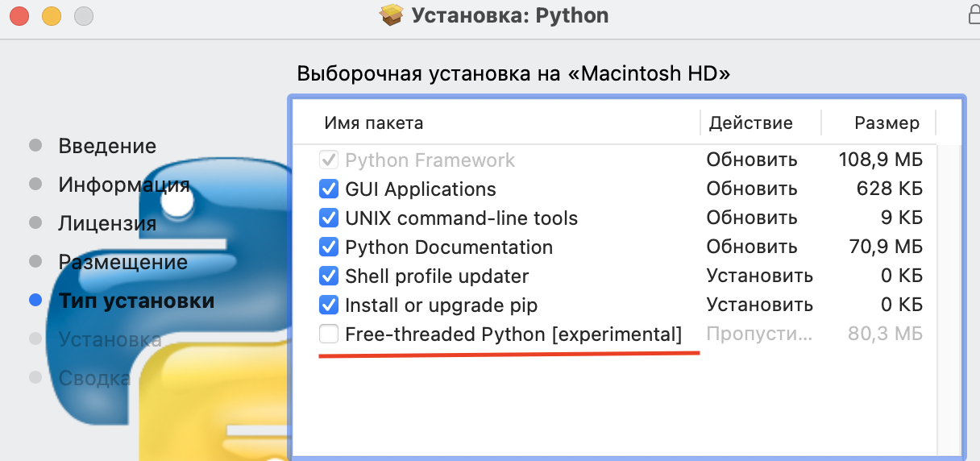
Task: Click Обновить action in UNIX command-line tools row
Action: pos(752,218)
